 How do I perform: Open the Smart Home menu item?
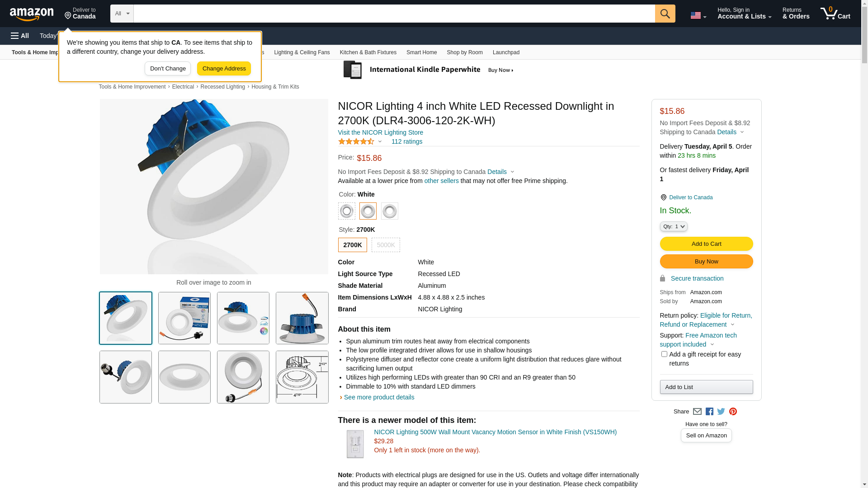pos(421,52)
